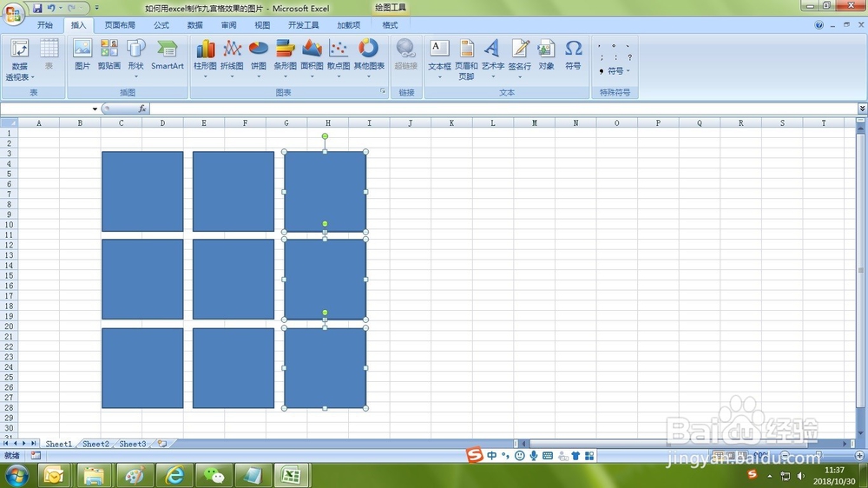Customize quick access toolbar dropdown

[97, 8]
